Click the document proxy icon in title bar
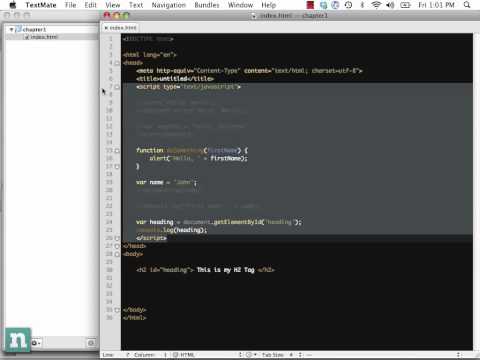 coord(254,16)
